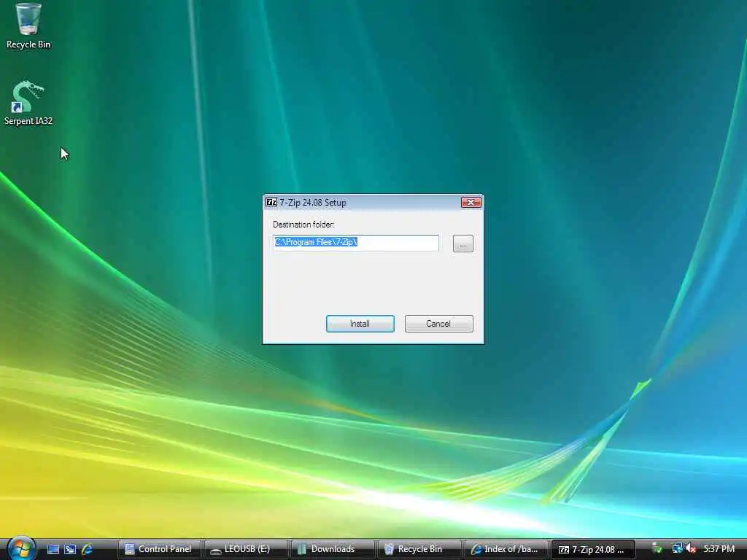The image size is (747, 560).
Task: Switch to Recycle Bin taskbar window
Action: (419, 549)
